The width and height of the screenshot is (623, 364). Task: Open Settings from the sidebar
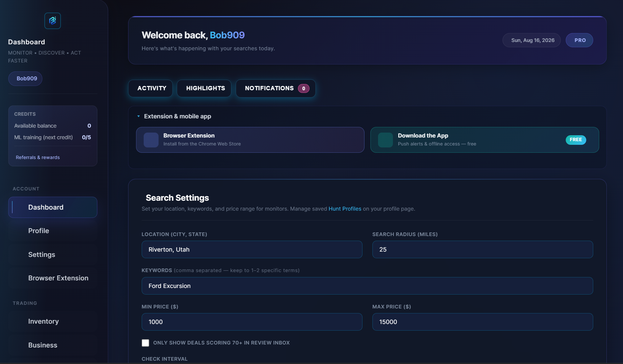pyautogui.click(x=53, y=255)
